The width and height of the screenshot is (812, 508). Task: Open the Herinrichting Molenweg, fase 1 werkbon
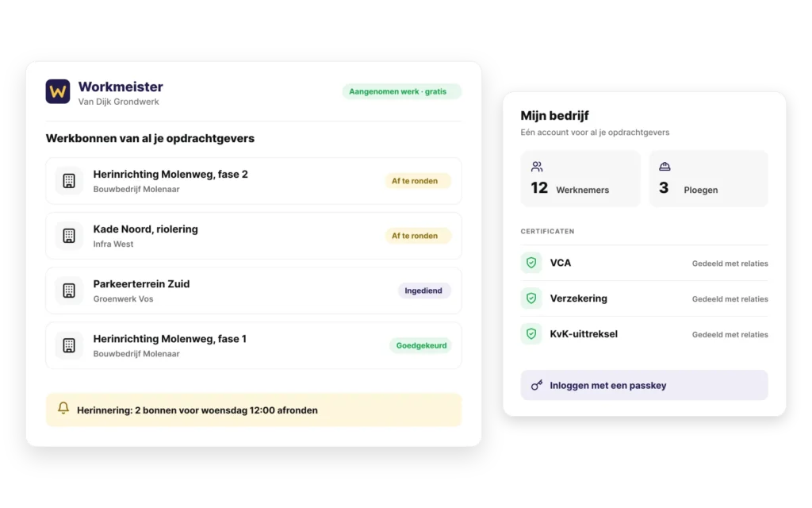254,346
